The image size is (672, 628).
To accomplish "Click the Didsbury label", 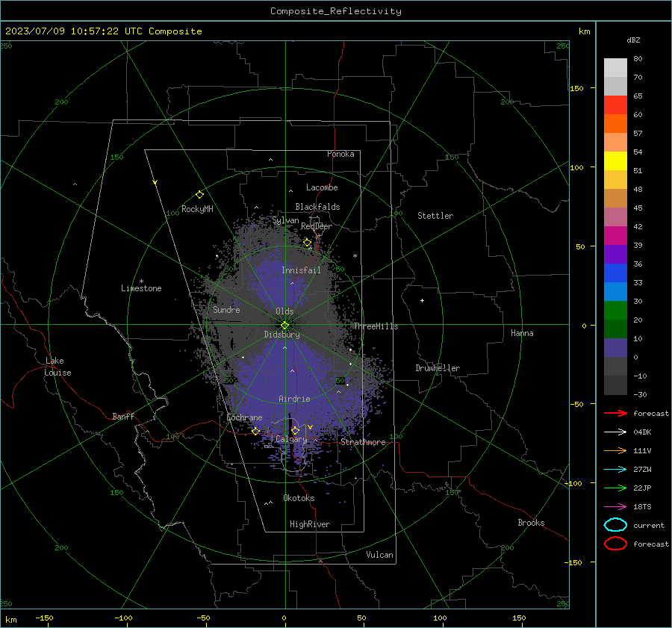I will [281, 335].
